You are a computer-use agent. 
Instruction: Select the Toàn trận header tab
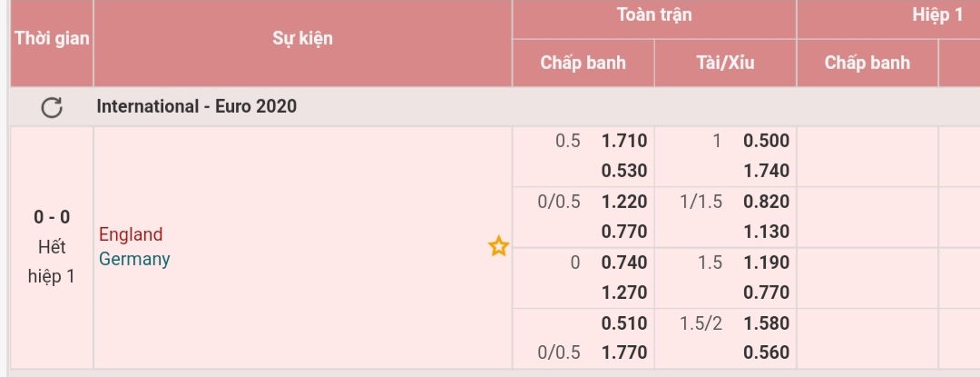coord(653,15)
